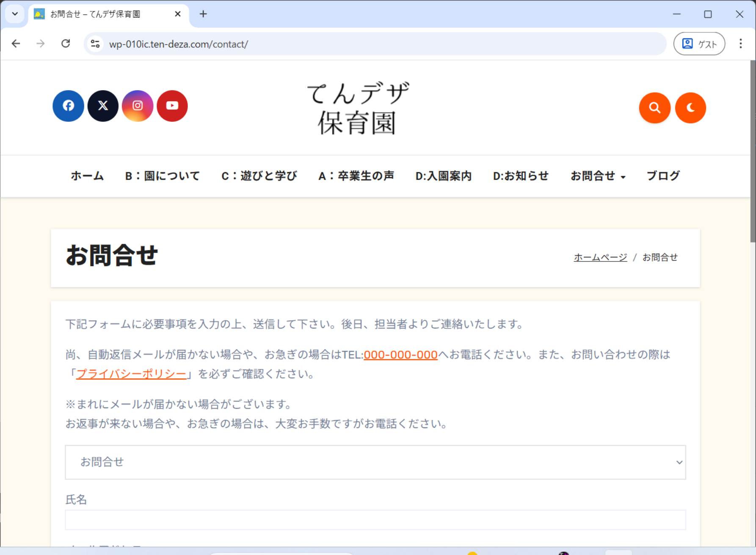
Task: Open a new browser tab
Action: (203, 14)
